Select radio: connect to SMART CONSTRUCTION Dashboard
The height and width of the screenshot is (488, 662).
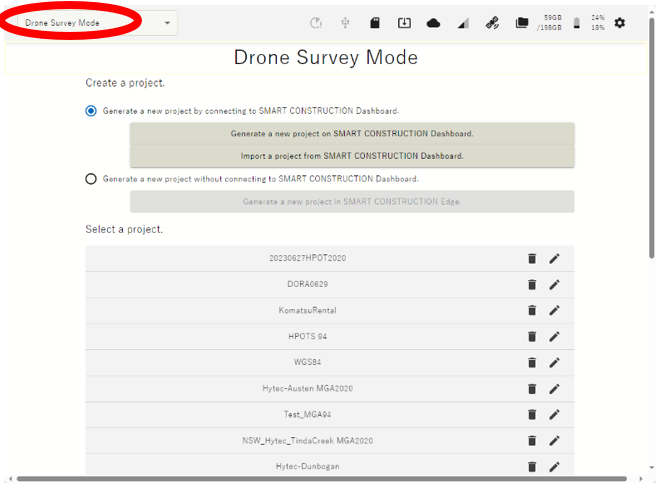(91, 111)
